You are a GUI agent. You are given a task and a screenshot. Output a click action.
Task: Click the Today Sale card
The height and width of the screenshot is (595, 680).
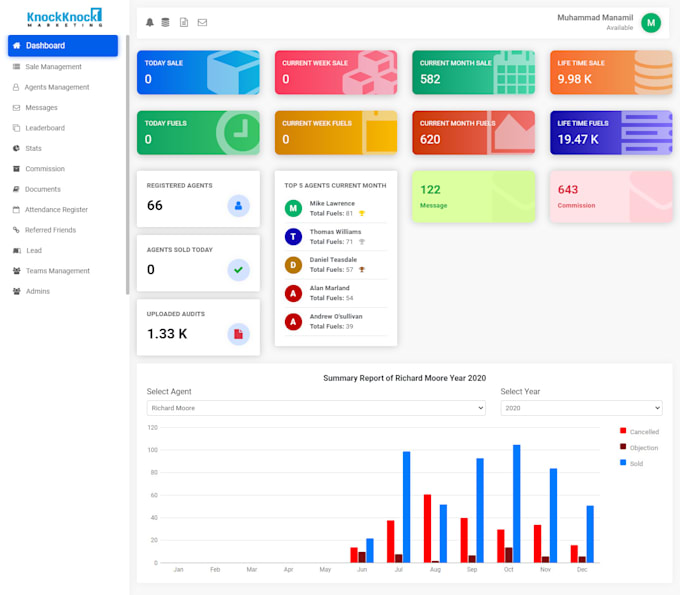point(198,72)
